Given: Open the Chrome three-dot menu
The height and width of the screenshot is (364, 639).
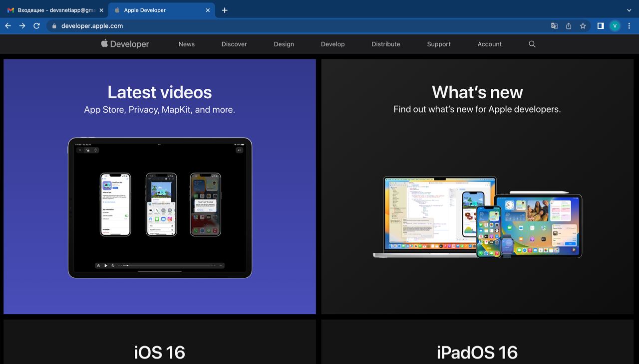Looking at the screenshot, I should pos(629,26).
